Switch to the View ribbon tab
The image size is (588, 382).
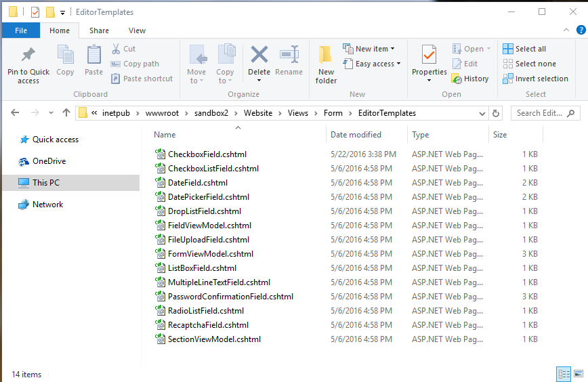click(137, 30)
